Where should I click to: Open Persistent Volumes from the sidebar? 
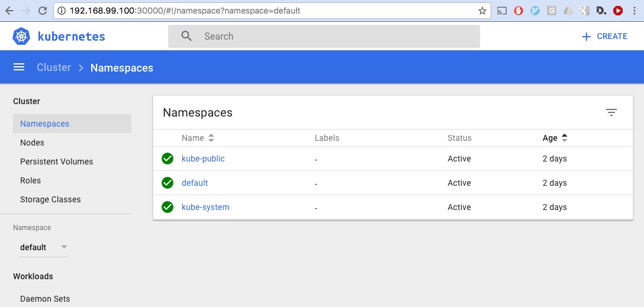point(57,161)
